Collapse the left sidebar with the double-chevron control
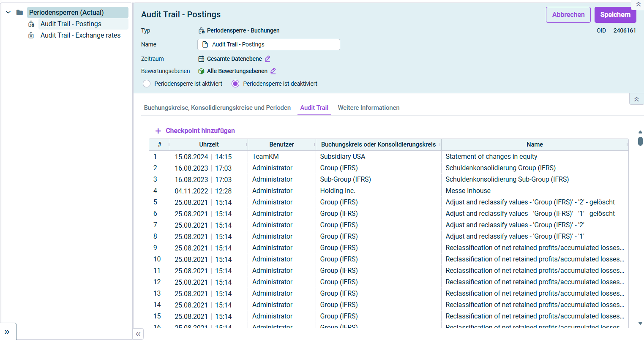644x340 pixels. click(138, 334)
